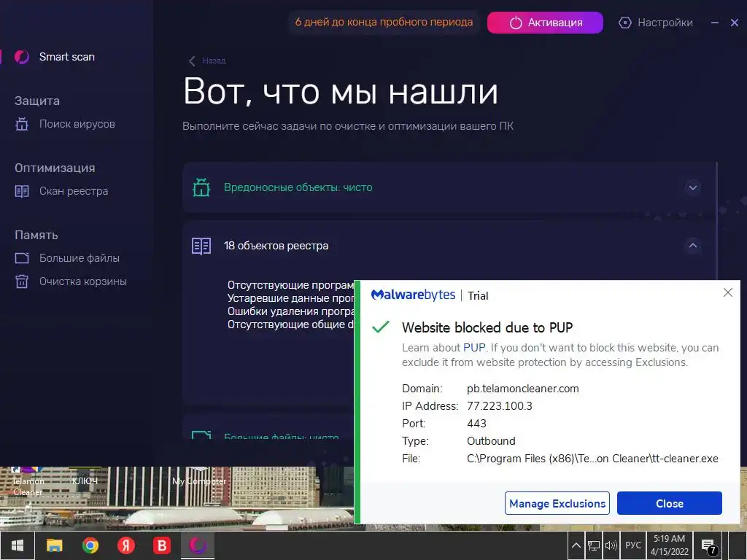Click the large files folder icon in sidebar

22,258
